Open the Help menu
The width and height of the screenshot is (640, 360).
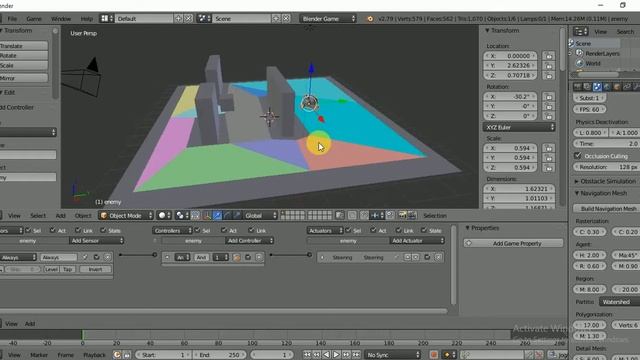click(x=86, y=19)
